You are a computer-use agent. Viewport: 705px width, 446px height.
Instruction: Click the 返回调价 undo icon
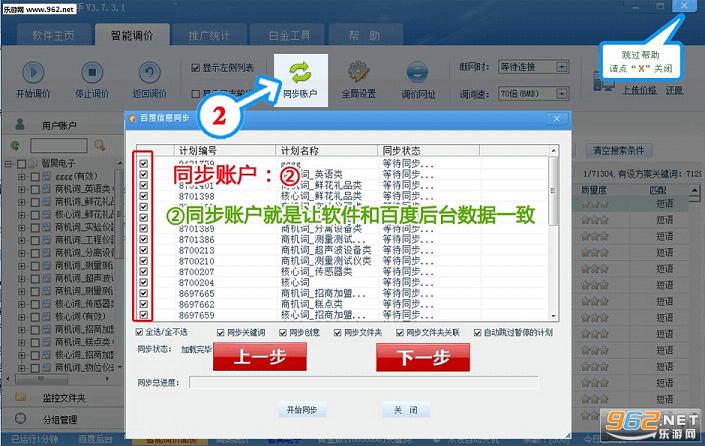[x=150, y=72]
